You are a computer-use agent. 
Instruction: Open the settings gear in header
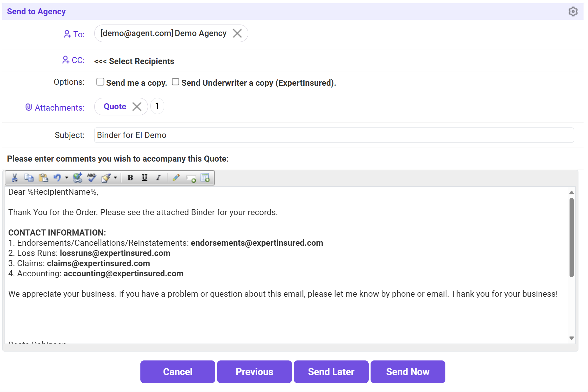pyautogui.click(x=573, y=11)
